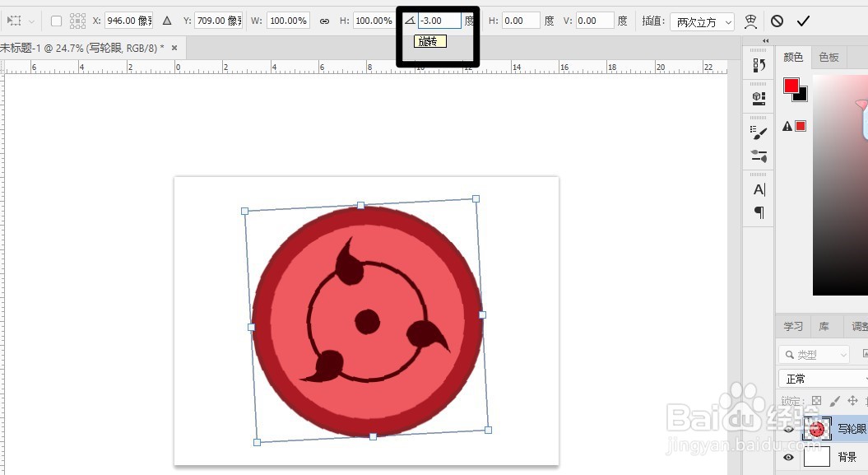The image size is (868, 475).
Task: Click the right-middle transform handle
Action: (x=482, y=315)
